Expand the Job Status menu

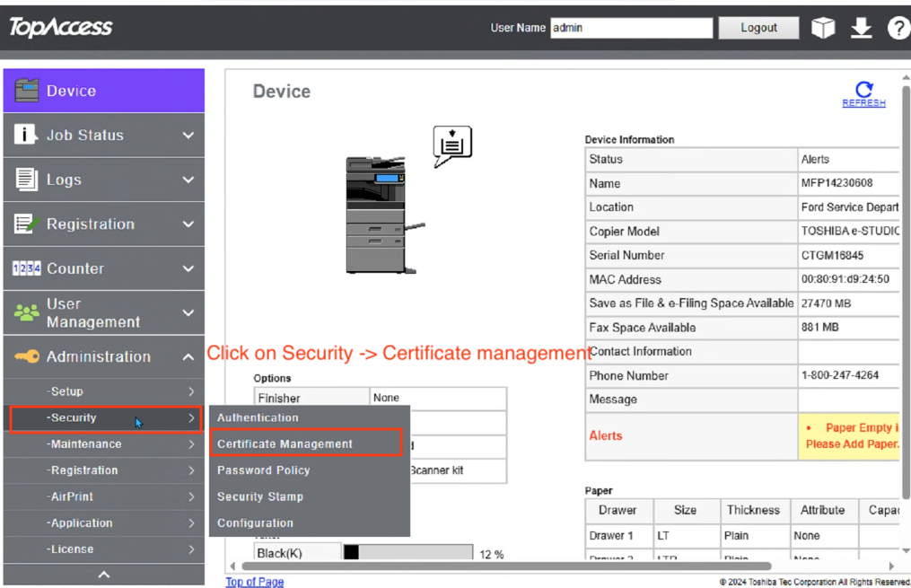coord(188,136)
